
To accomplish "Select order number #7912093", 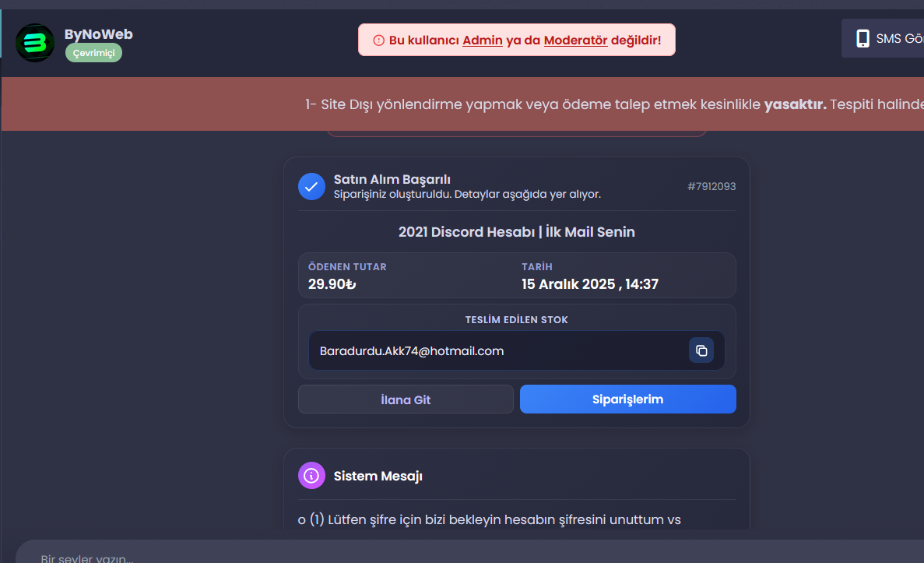I will [711, 186].
